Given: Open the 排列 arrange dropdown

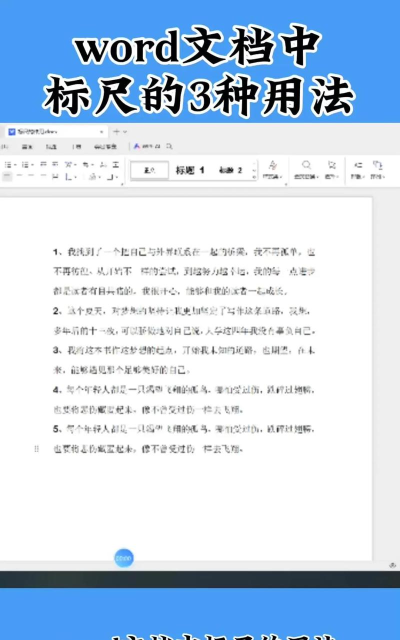Looking at the screenshot, I should [377, 170].
